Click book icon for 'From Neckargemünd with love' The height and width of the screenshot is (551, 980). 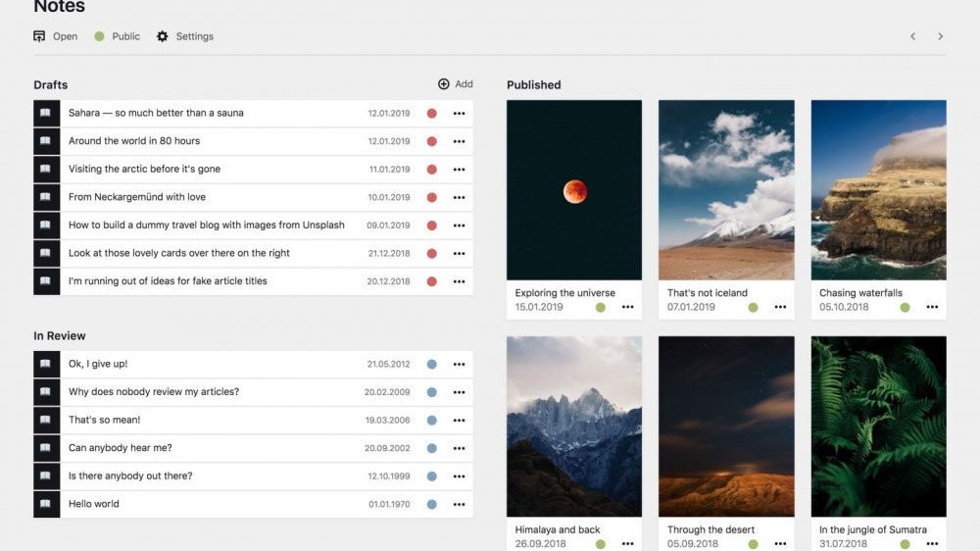tap(45, 197)
